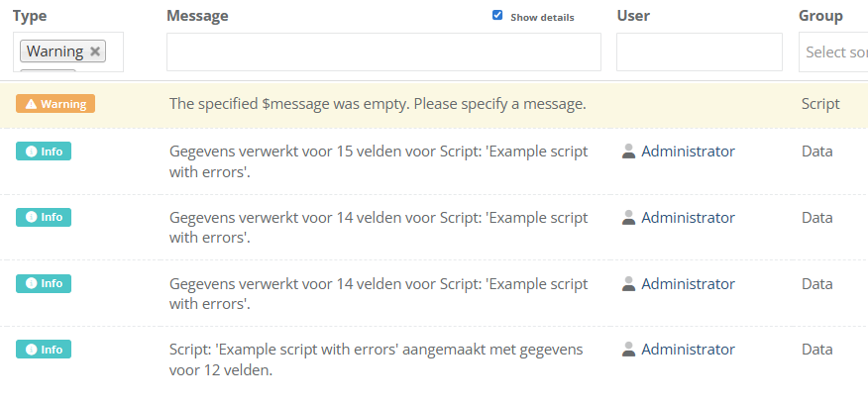Open the Group select dropdown
The image size is (868, 406).
click(x=832, y=52)
